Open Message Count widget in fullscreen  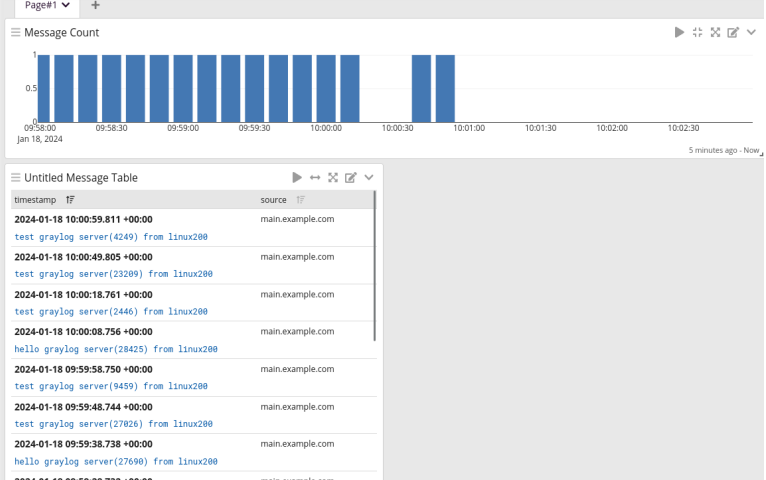pos(715,32)
